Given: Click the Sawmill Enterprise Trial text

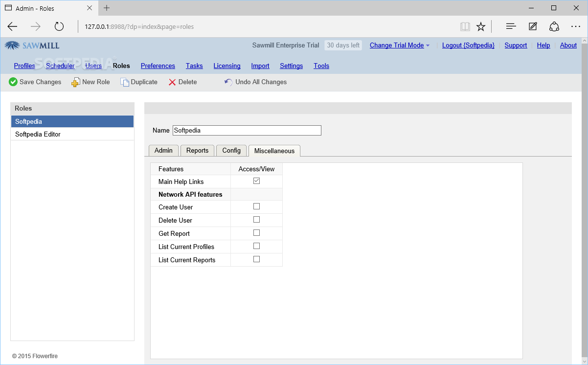Looking at the screenshot, I should click(x=286, y=46).
